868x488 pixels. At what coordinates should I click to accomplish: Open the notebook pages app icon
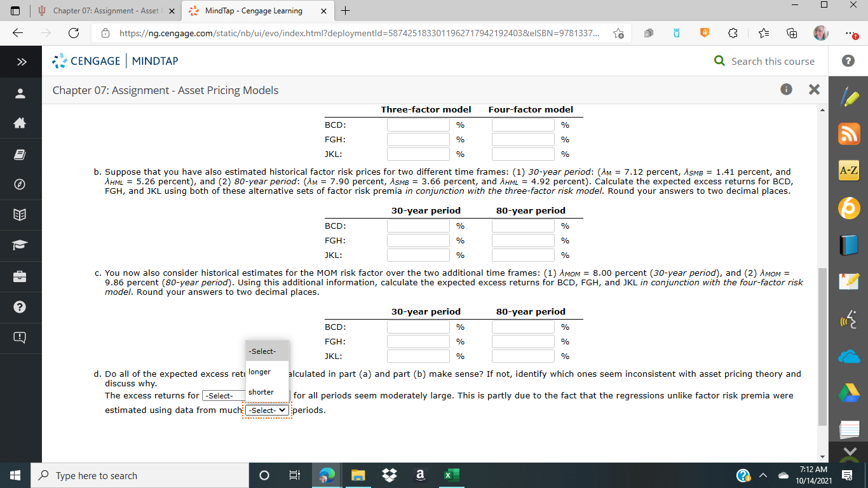pyautogui.click(x=850, y=430)
